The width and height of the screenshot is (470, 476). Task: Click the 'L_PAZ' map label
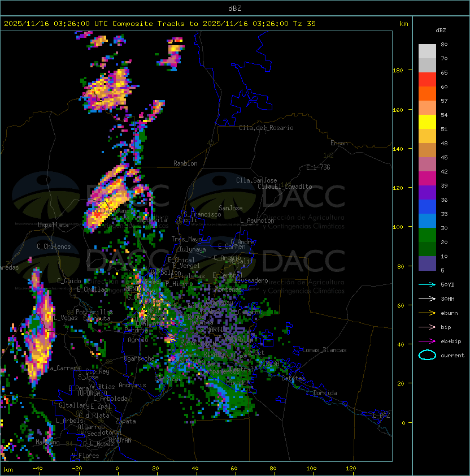381,416
